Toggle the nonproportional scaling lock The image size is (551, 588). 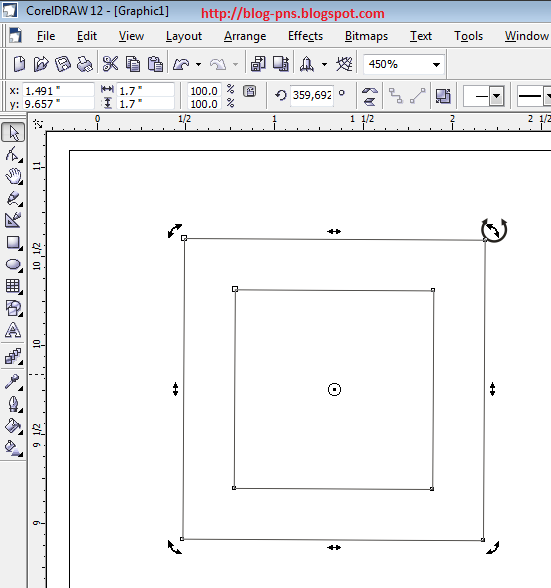coord(249,91)
